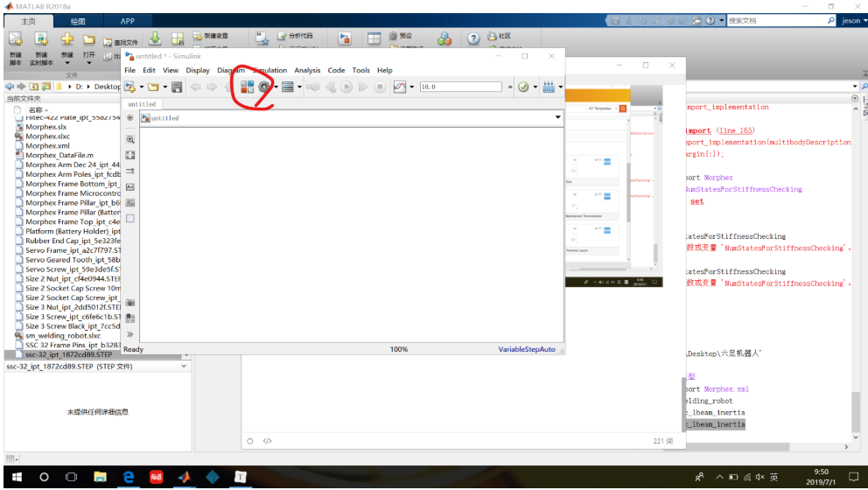
Task: Click the Step Forward simulation button
Action: [363, 87]
